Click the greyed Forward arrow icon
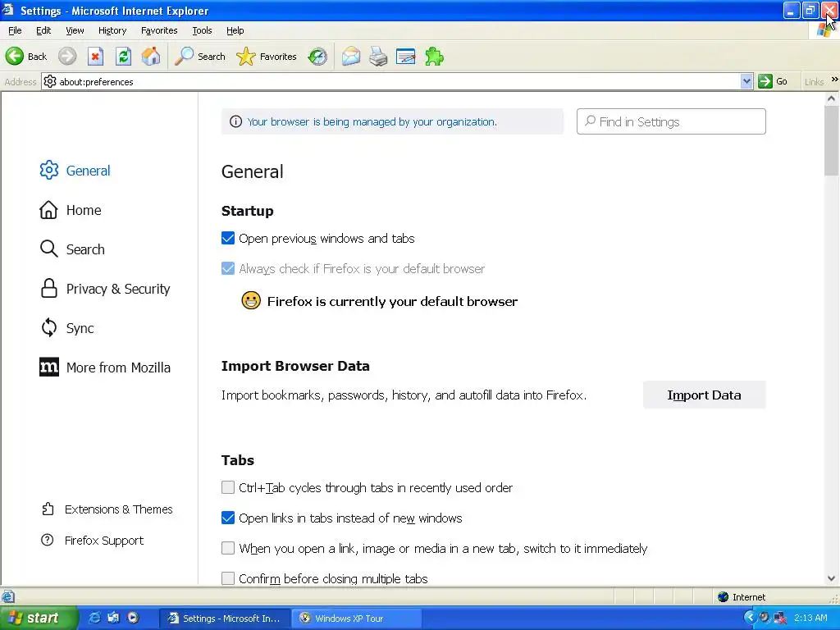The height and width of the screenshot is (630, 840). click(67, 57)
